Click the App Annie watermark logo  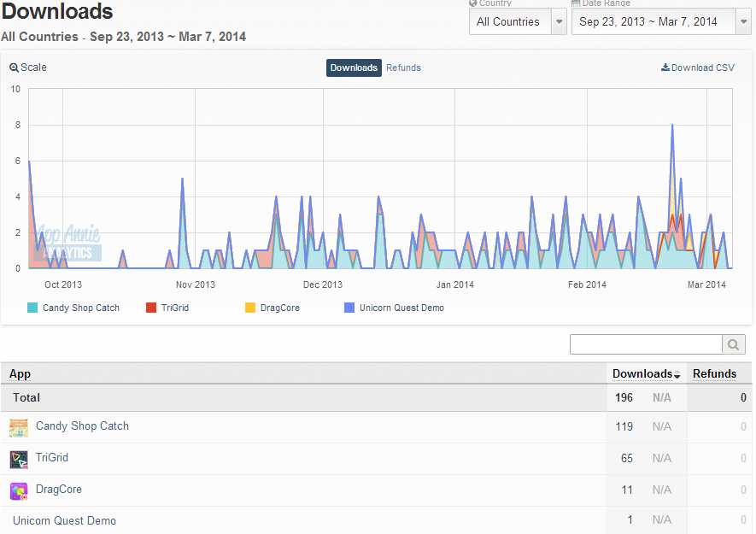(67, 242)
